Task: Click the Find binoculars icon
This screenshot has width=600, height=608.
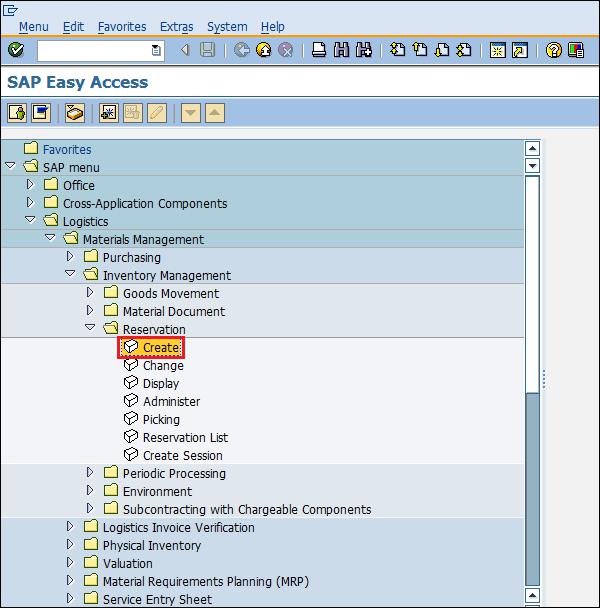Action: click(x=341, y=50)
